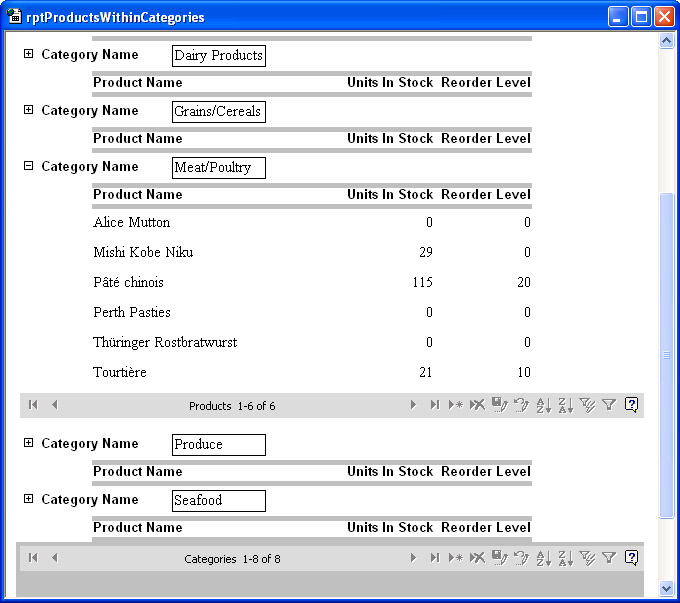This screenshot has height=603, width=680.
Task: Click Filter By Selection in Products navigation bar
Action: click(x=587, y=405)
